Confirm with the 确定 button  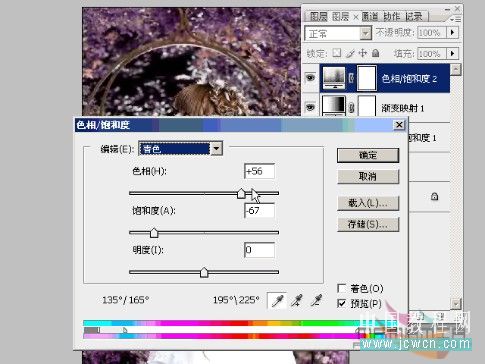pos(368,155)
